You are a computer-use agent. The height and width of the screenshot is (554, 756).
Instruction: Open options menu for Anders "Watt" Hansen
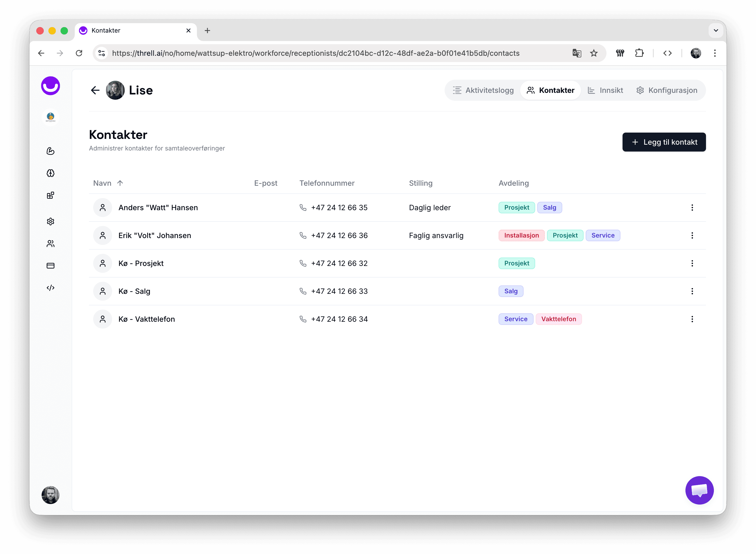pos(692,208)
